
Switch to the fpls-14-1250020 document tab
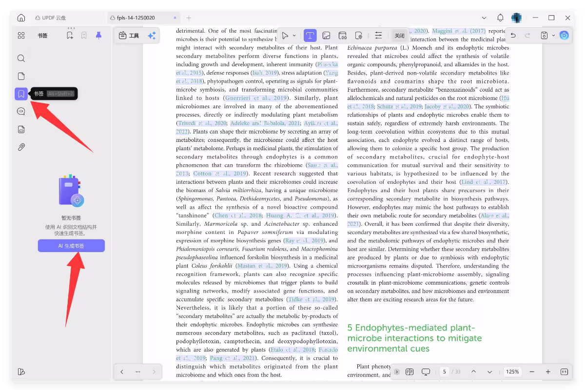click(143, 18)
